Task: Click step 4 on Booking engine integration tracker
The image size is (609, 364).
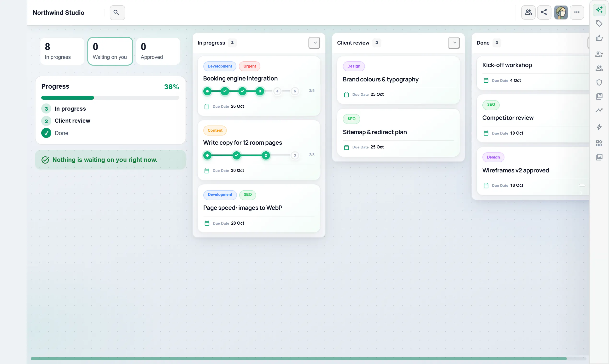Action: pos(277,91)
